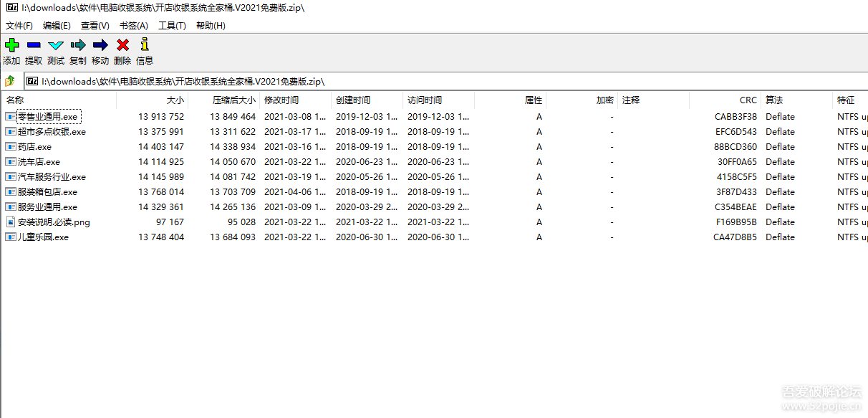Sort by 大小 size column header
The width and height of the screenshot is (868, 418).
tap(175, 100)
